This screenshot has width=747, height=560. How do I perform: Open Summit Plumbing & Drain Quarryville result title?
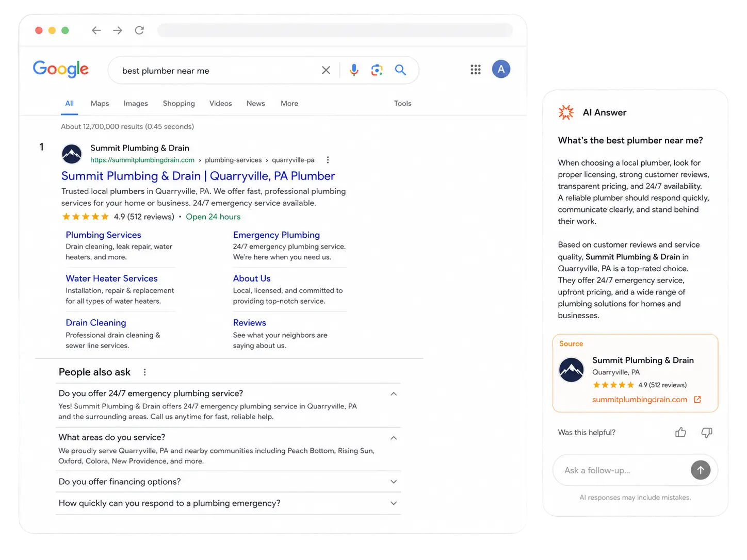pyautogui.click(x=198, y=176)
